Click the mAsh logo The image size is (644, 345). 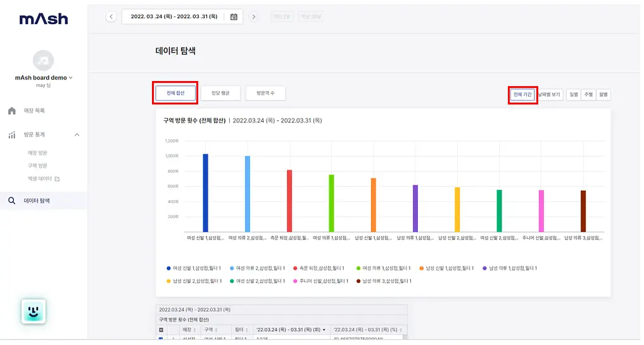[x=44, y=19]
